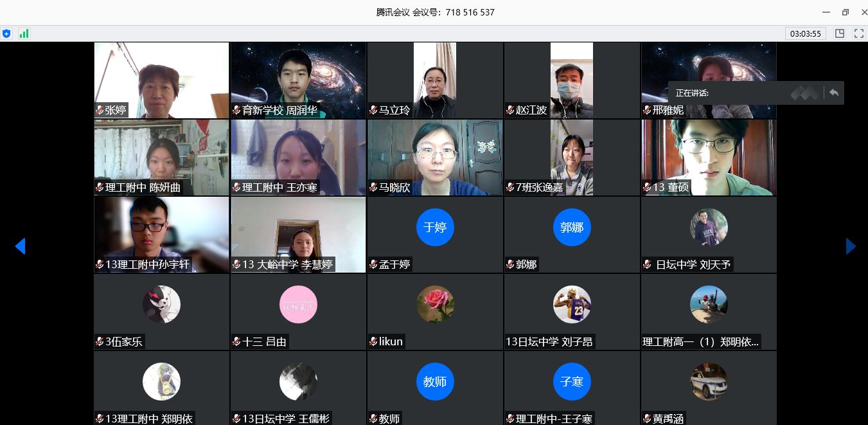Collapse the 正在讲话 speaking panel with the arrow
This screenshot has width=868, height=425.
click(834, 93)
